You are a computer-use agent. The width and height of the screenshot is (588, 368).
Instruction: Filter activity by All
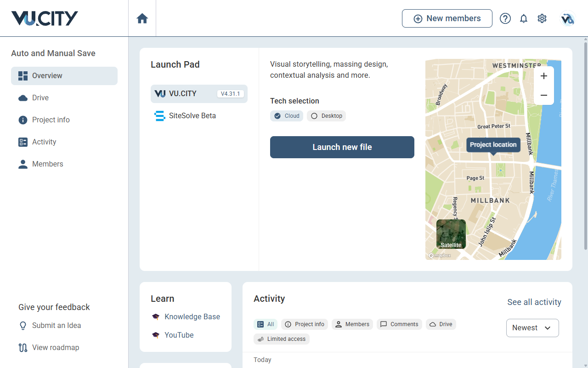266,324
